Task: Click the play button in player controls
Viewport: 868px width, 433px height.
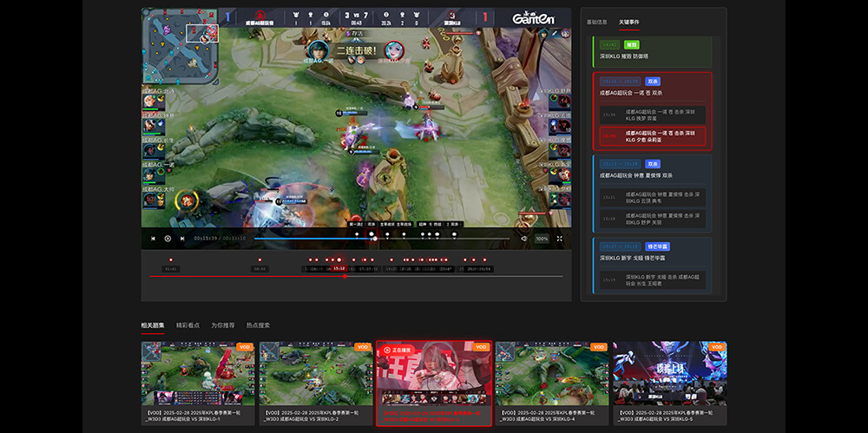Action: pos(168,239)
